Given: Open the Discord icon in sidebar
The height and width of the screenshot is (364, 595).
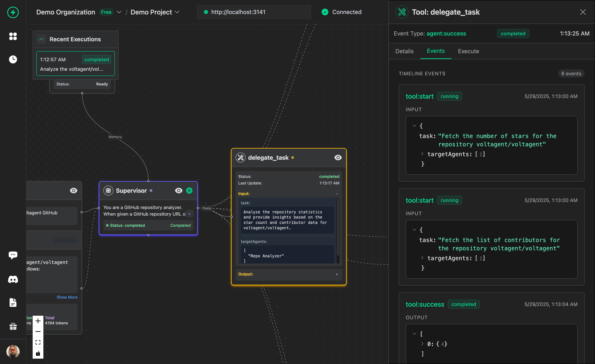Looking at the screenshot, I should pos(13,280).
